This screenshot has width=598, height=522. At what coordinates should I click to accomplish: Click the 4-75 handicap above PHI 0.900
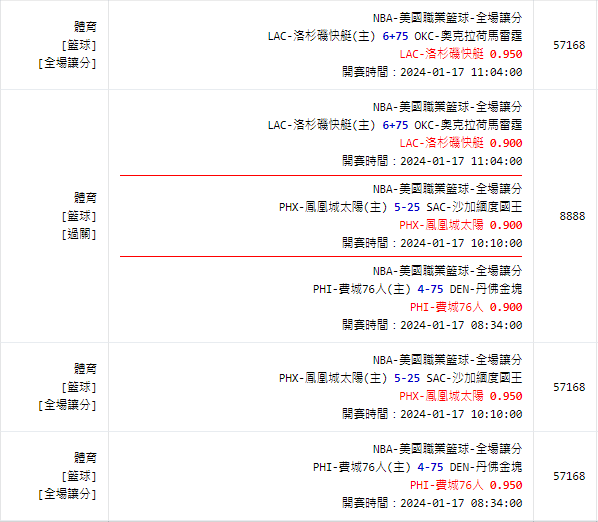pyautogui.click(x=430, y=289)
